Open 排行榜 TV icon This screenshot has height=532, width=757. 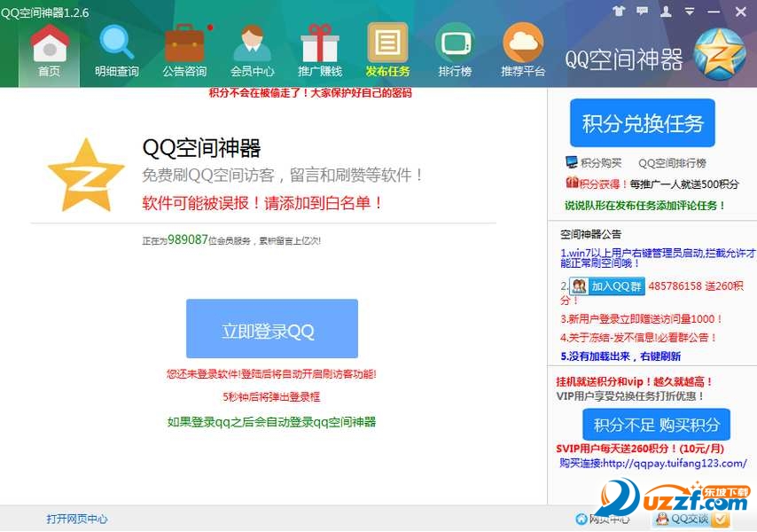pos(455,51)
